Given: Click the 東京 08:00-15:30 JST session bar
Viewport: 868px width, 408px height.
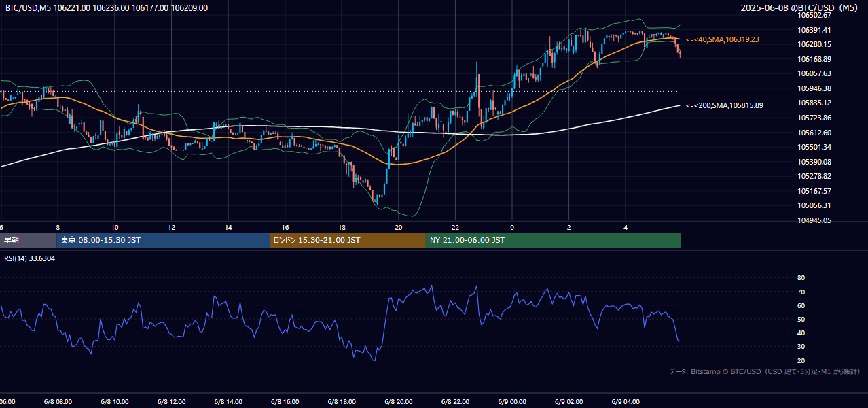Looking at the screenshot, I should (x=163, y=240).
